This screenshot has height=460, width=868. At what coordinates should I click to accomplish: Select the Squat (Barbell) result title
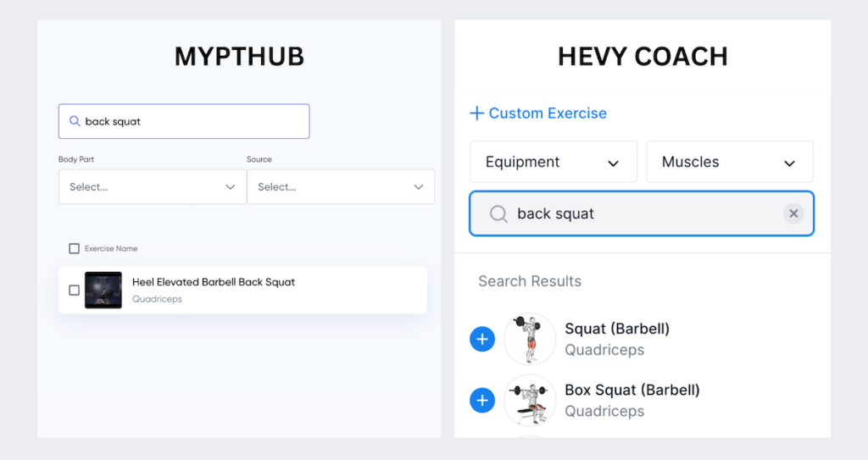(617, 329)
